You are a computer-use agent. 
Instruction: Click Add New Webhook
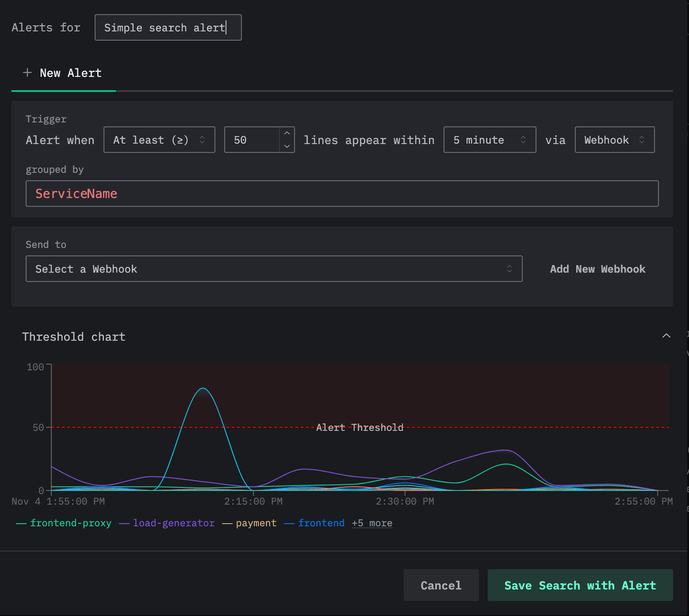pyautogui.click(x=597, y=269)
